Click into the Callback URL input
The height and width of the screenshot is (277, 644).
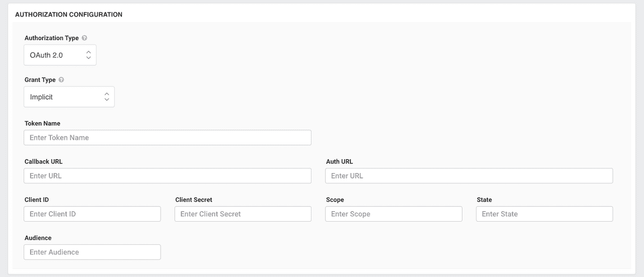click(x=167, y=176)
